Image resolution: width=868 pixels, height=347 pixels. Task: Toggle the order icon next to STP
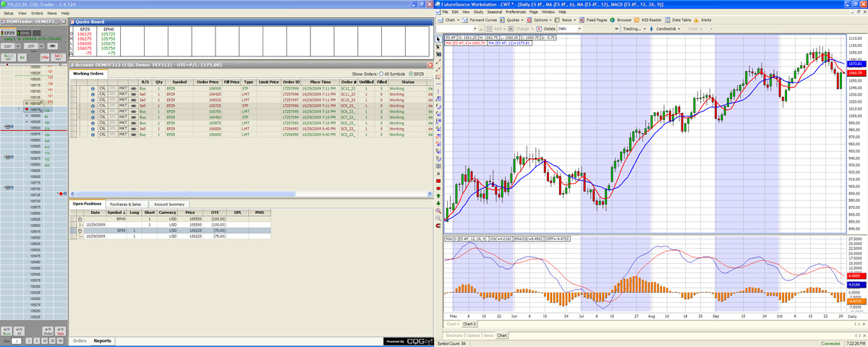(51, 46)
